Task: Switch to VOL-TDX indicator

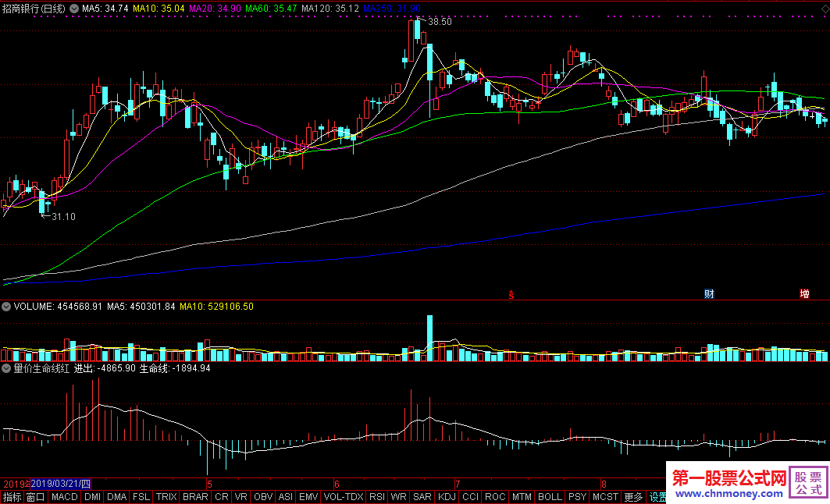Action: (344, 497)
